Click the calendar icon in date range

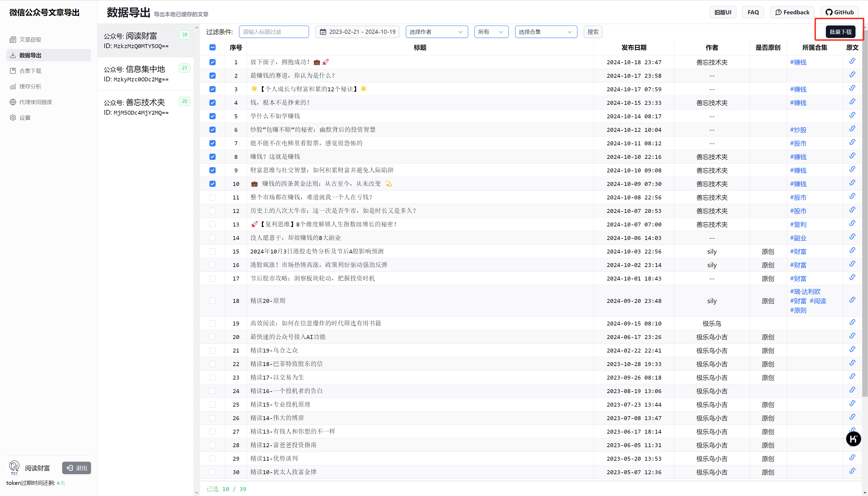(323, 32)
